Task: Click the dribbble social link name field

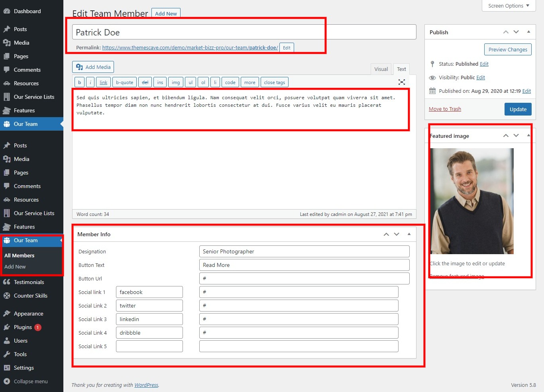Action: pos(149,333)
